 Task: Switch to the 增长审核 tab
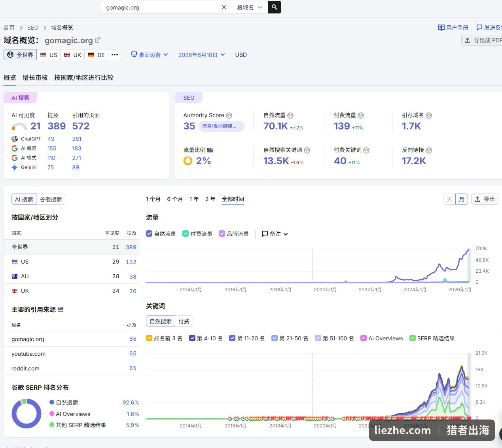[x=35, y=78]
